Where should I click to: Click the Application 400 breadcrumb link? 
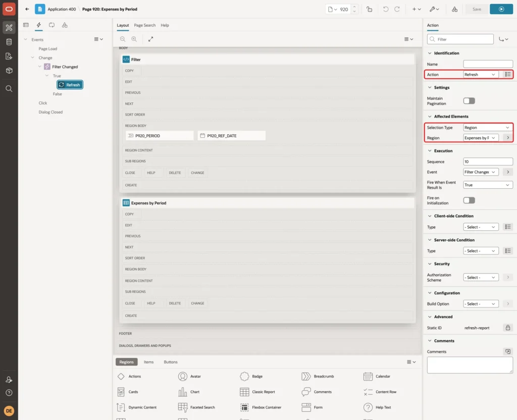[x=62, y=9]
